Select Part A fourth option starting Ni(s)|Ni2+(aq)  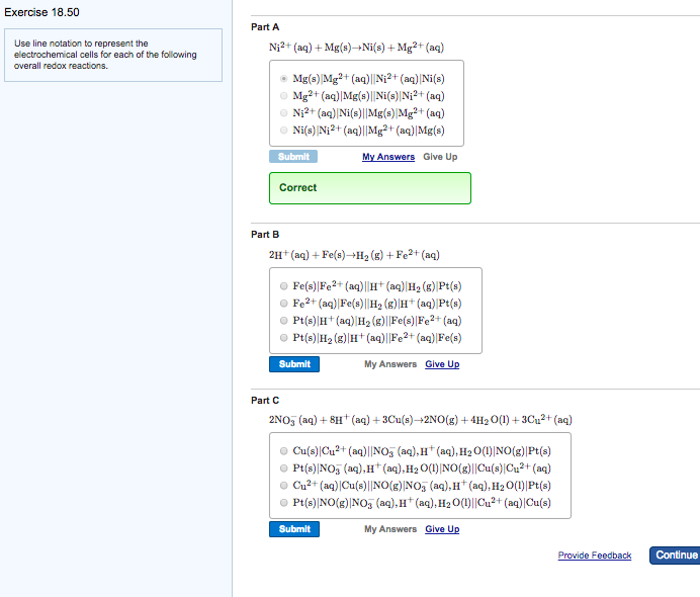pos(284,130)
